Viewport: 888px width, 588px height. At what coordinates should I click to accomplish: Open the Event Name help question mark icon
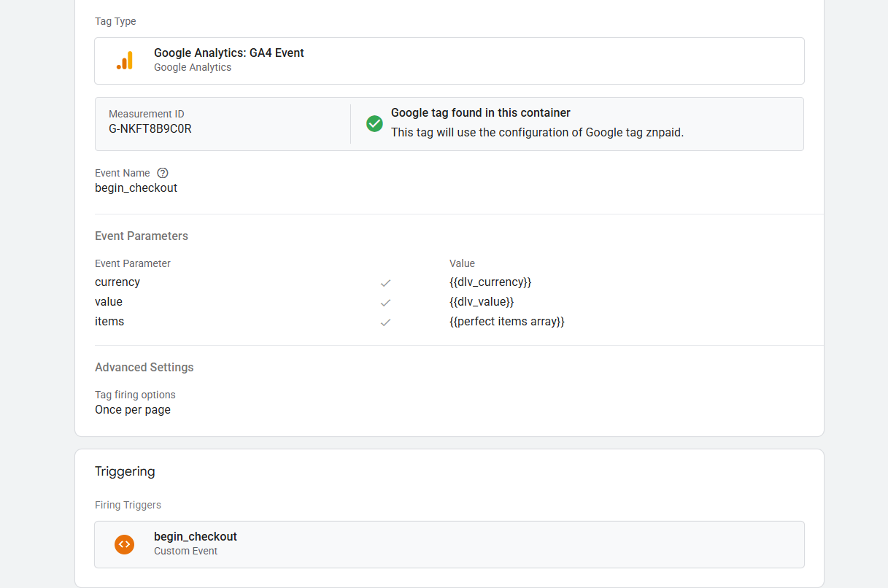(x=163, y=173)
